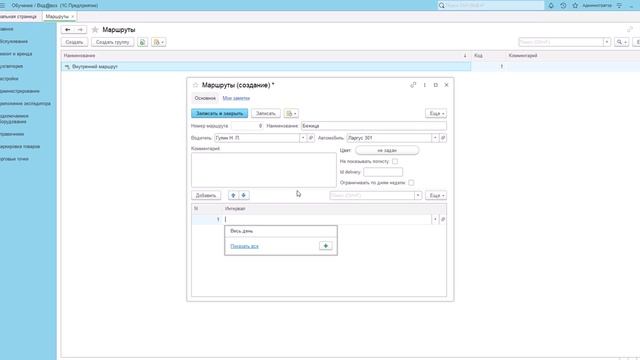Open favorites star in the top bar
The width and height of the screenshot is (640, 360).
pos(575,5)
